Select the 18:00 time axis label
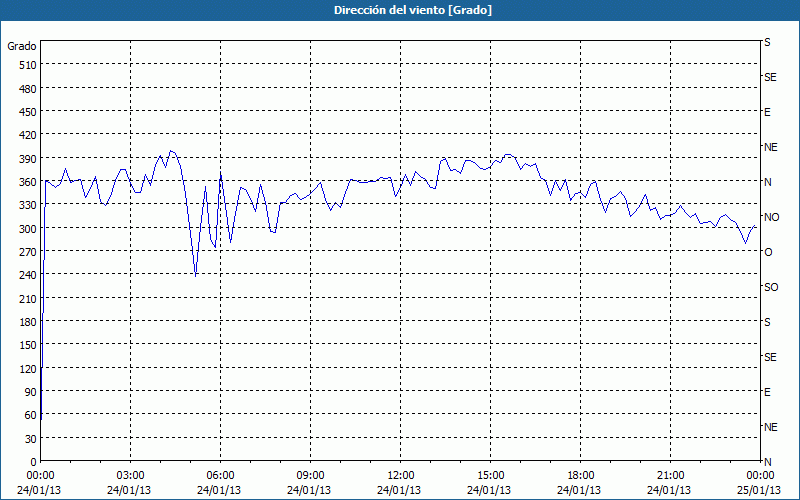 [581, 476]
